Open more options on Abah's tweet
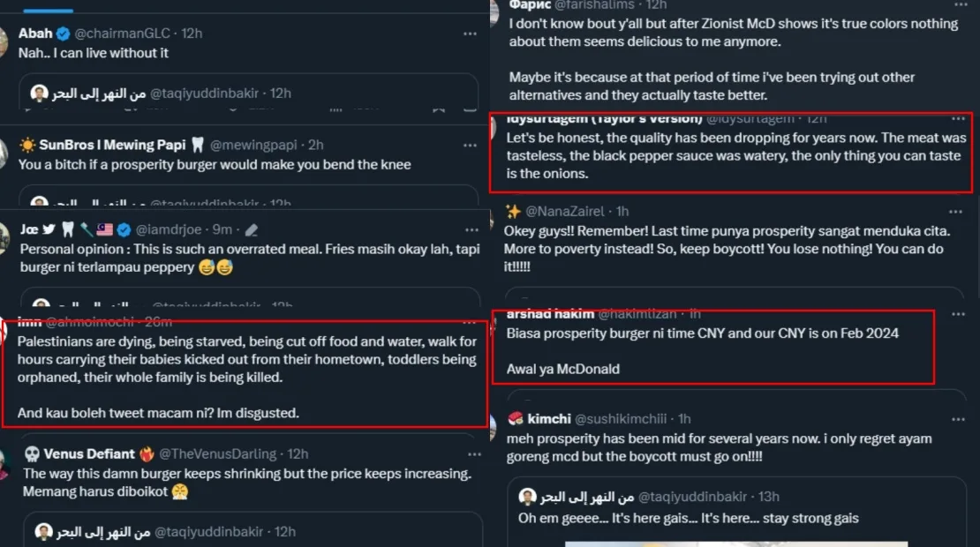The width and height of the screenshot is (980, 547). click(470, 34)
